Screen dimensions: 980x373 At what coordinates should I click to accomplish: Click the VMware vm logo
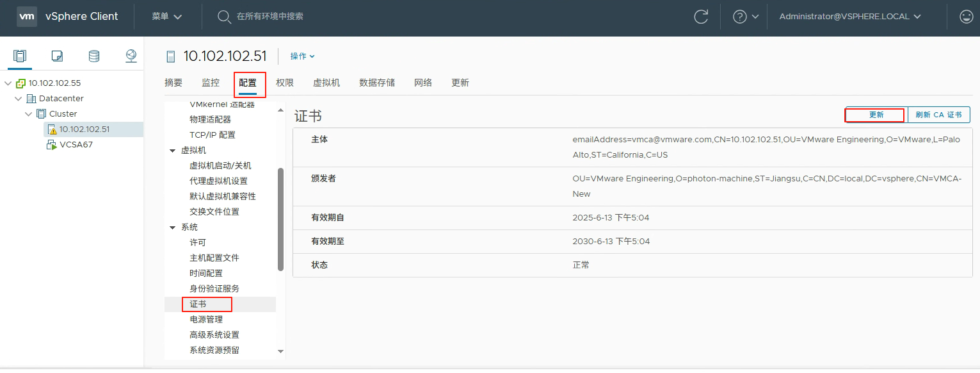point(27,17)
